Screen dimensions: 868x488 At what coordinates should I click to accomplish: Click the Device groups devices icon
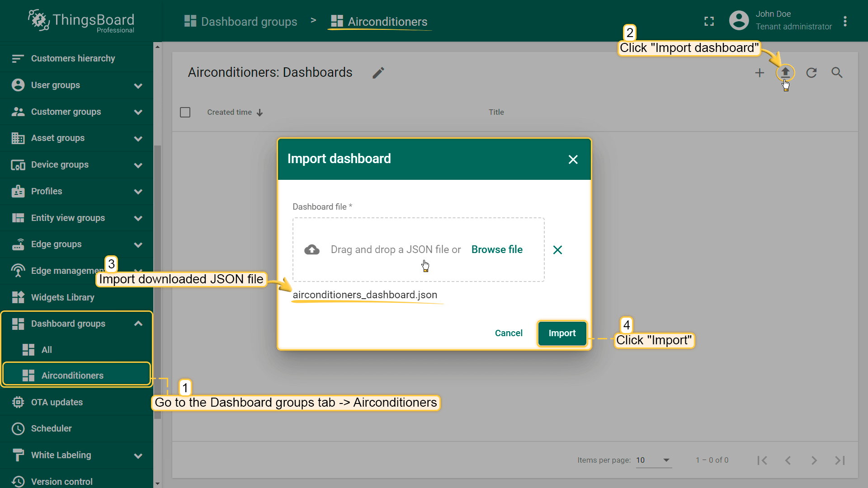pyautogui.click(x=18, y=165)
